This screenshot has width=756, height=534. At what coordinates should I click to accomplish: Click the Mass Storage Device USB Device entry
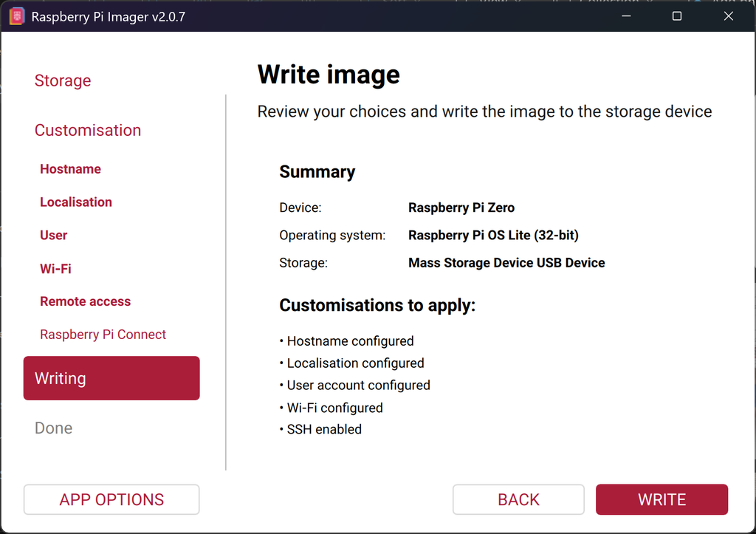tap(506, 263)
